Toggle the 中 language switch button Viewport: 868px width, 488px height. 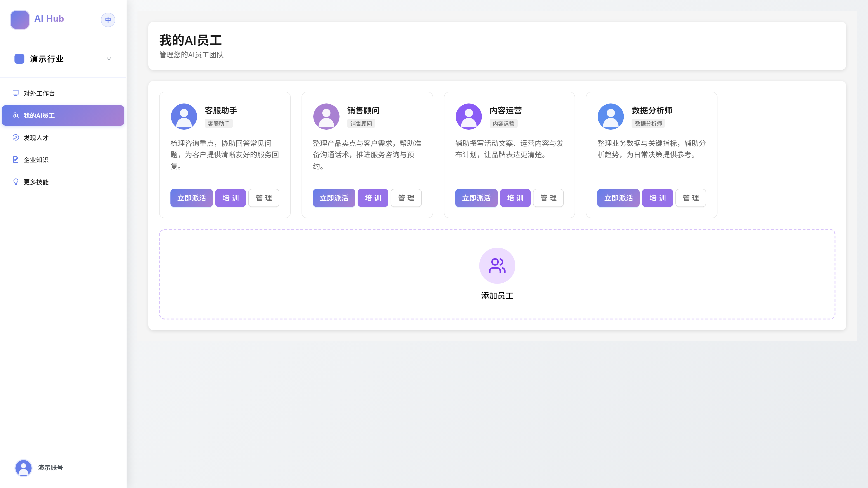pyautogui.click(x=108, y=20)
